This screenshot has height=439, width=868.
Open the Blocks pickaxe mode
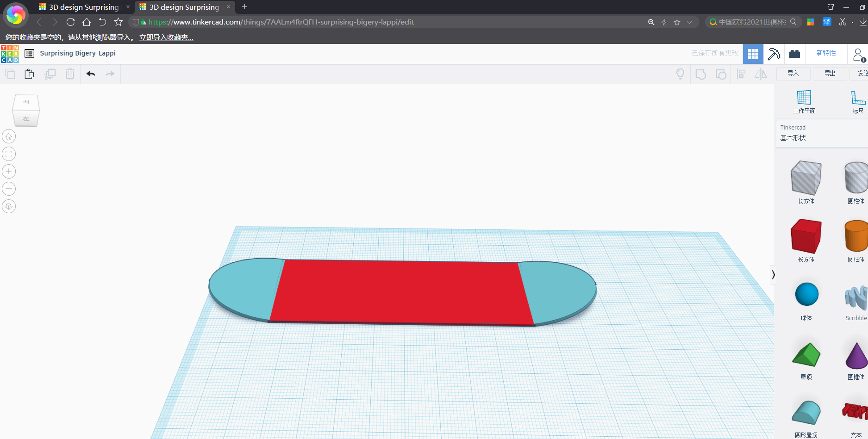[x=774, y=54]
